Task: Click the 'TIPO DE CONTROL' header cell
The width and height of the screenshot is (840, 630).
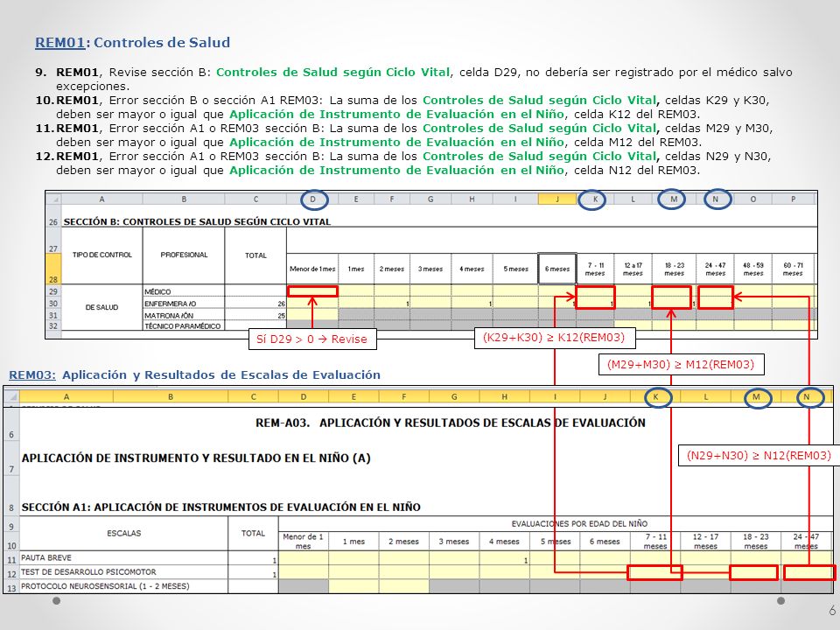Action: tap(101, 255)
